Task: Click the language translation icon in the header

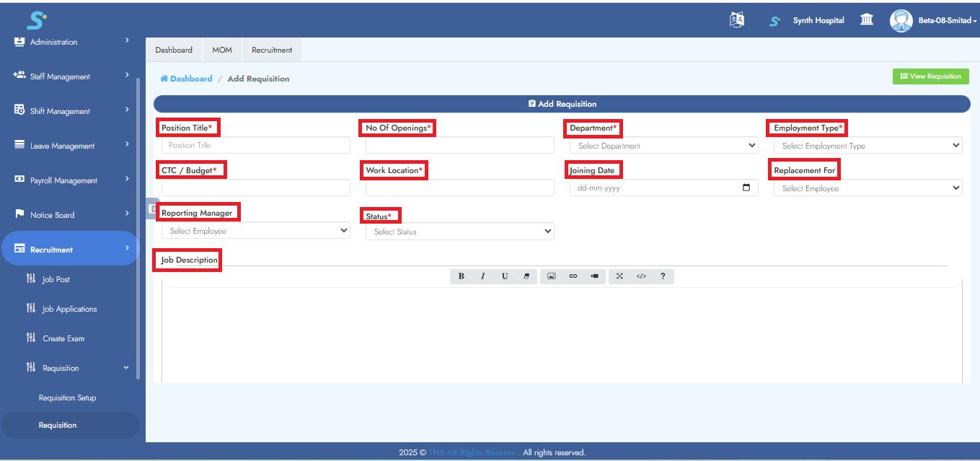Action: tap(735, 21)
